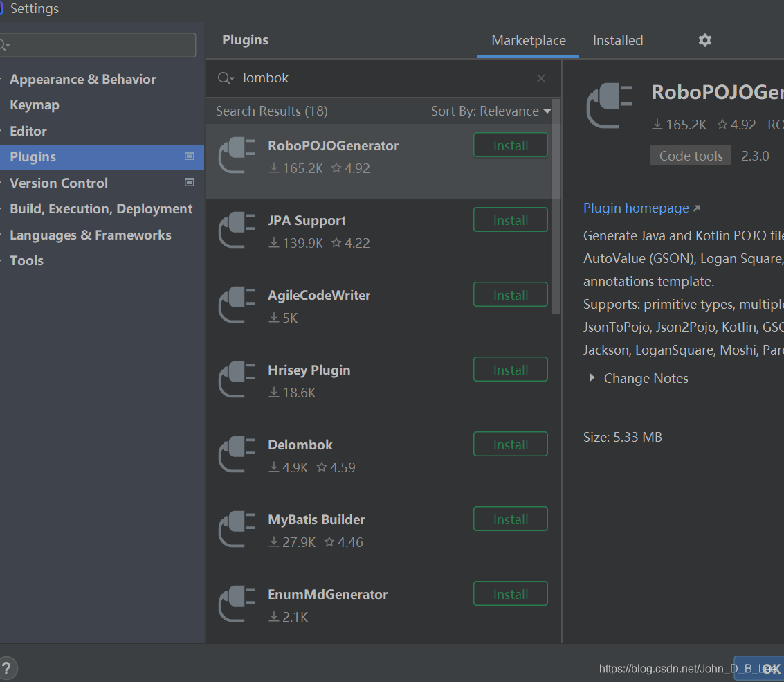This screenshot has width=784, height=682.
Task: Click the rating star in details pane
Action: (x=722, y=124)
